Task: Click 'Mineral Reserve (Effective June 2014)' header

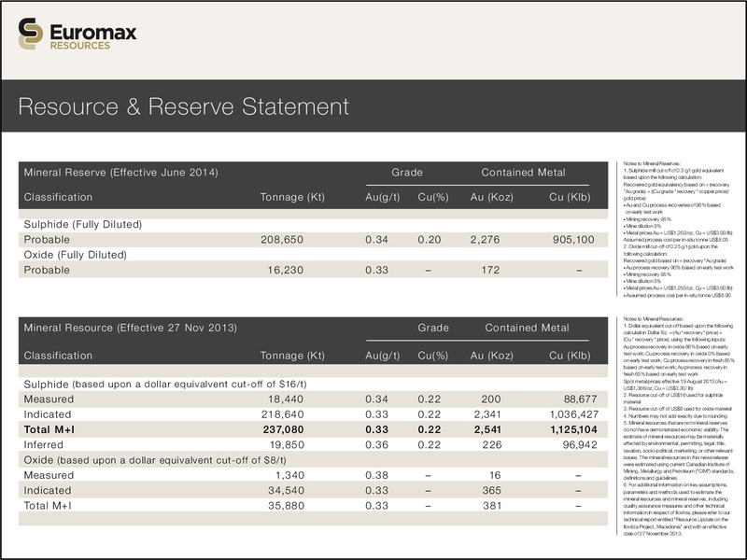Action: tap(121, 173)
